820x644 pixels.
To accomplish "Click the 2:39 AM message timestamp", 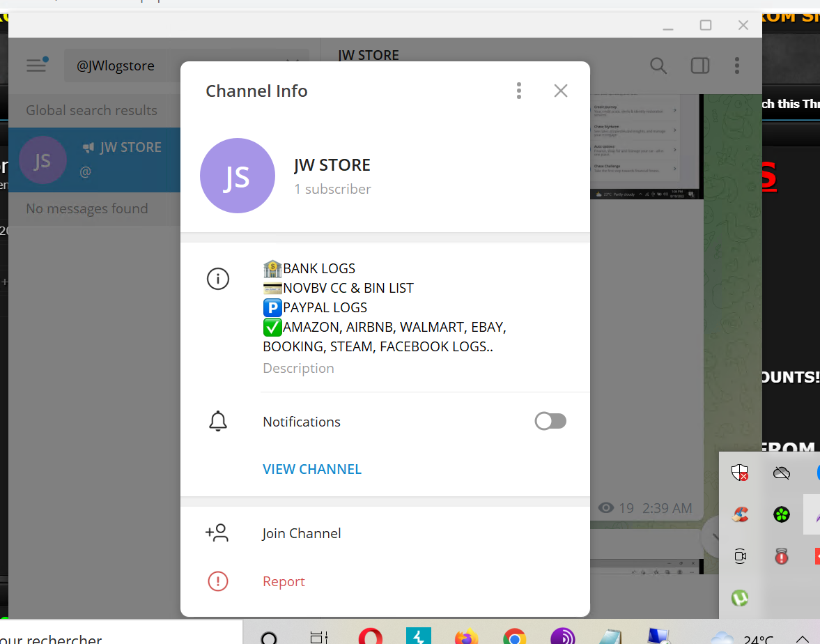I will tap(667, 508).
